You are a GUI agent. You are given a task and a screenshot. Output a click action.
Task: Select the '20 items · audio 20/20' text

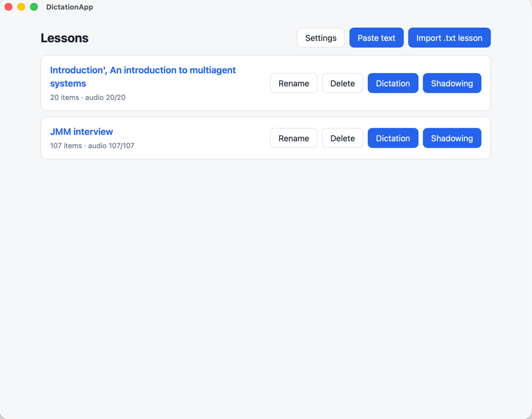tap(88, 98)
